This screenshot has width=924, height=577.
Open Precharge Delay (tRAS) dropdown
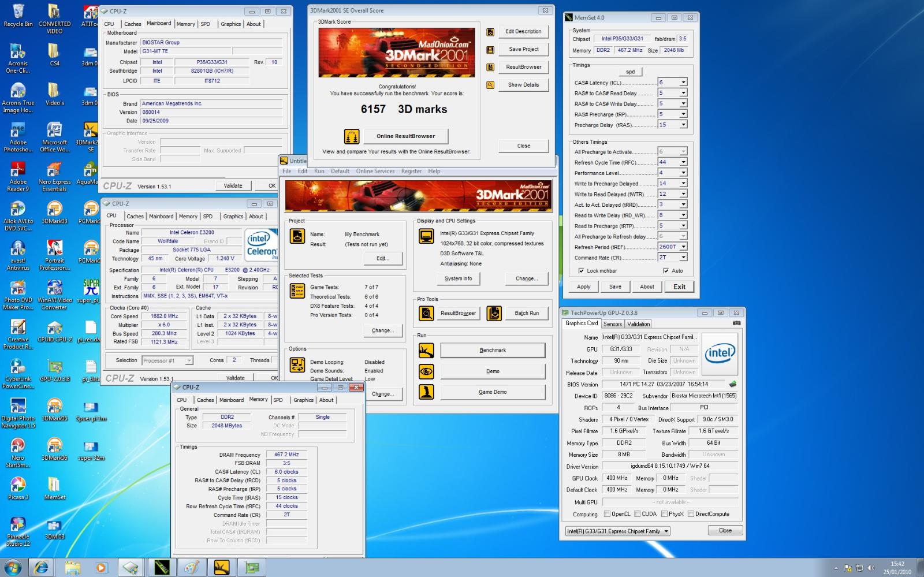683,125
